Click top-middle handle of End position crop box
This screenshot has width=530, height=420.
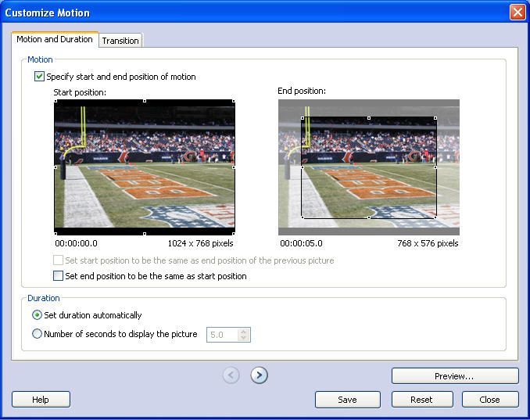(x=369, y=118)
